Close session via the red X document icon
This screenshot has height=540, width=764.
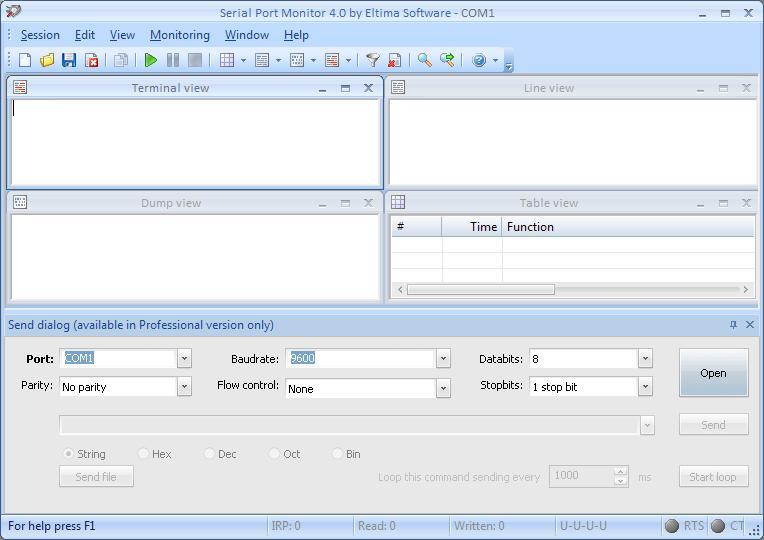tap(91, 60)
